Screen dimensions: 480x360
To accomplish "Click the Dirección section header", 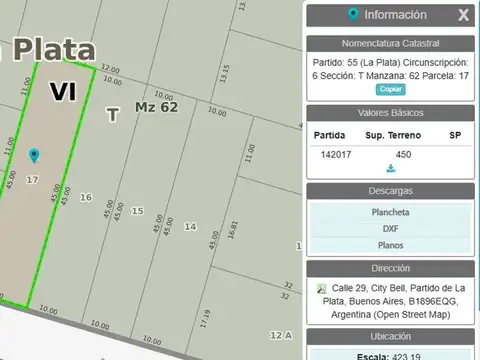I will click(x=390, y=268).
